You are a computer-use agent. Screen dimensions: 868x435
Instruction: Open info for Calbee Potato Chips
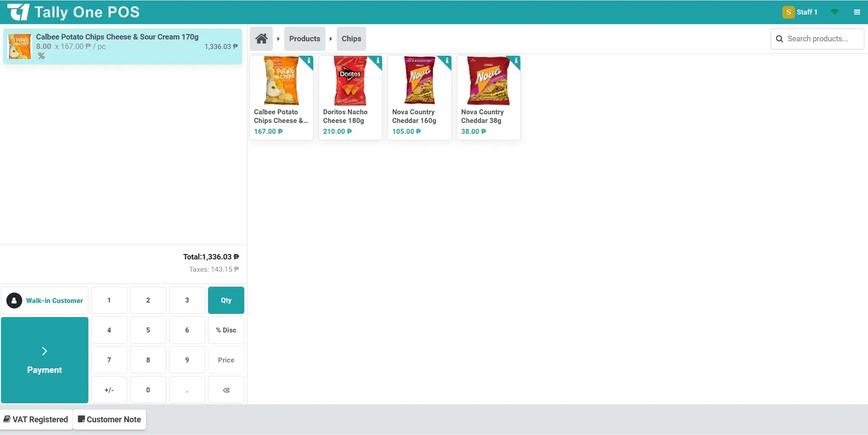(x=309, y=61)
